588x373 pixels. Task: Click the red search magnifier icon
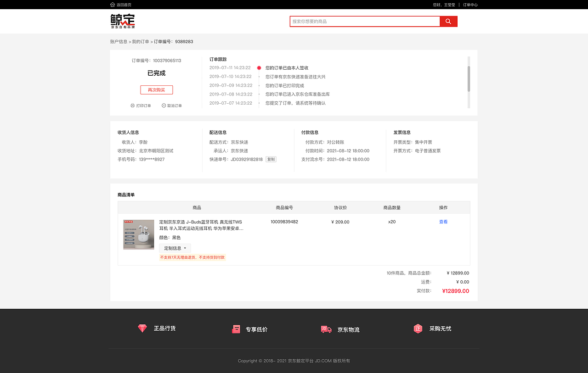448,21
